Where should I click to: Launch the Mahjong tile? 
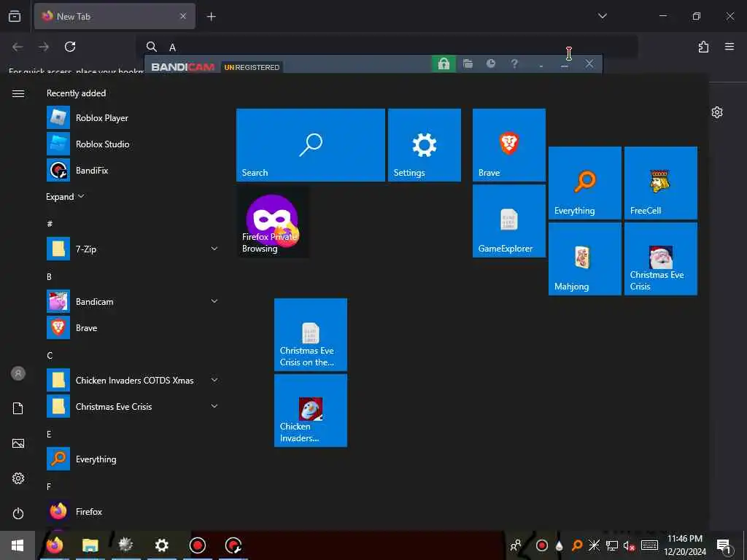[585, 259]
